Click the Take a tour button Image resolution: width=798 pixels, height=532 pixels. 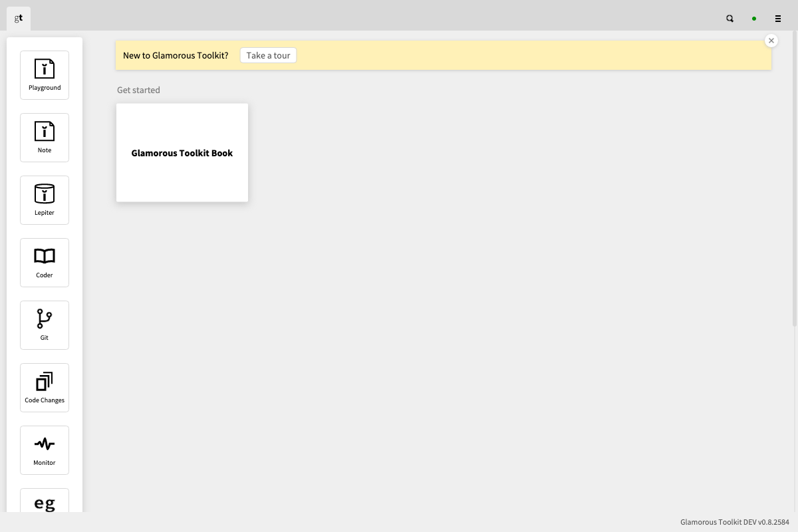click(269, 55)
